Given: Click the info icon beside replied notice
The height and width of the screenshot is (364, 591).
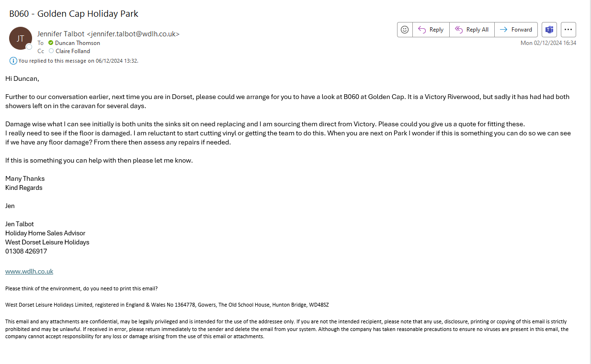Looking at the screenshot, I should [x=13, y=61].
